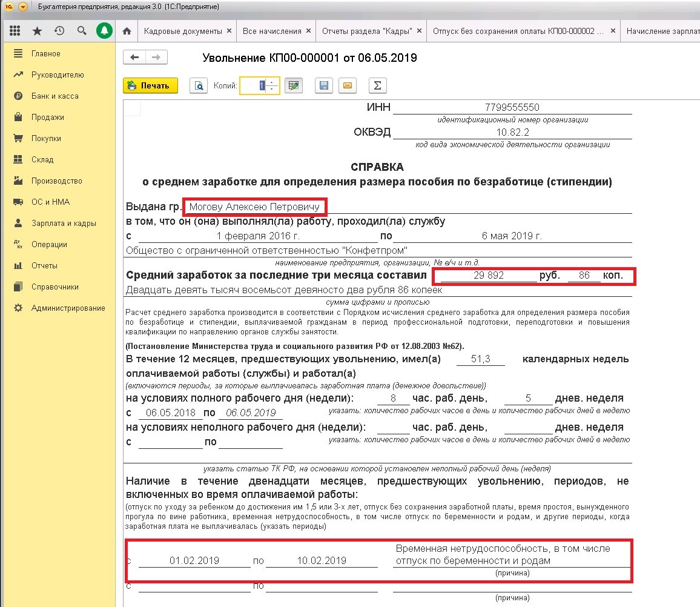The width and height of the screenshot is (700, 607).
Task: Open the main menu dropdown arrow in title bar
Action: coord(23,7)
